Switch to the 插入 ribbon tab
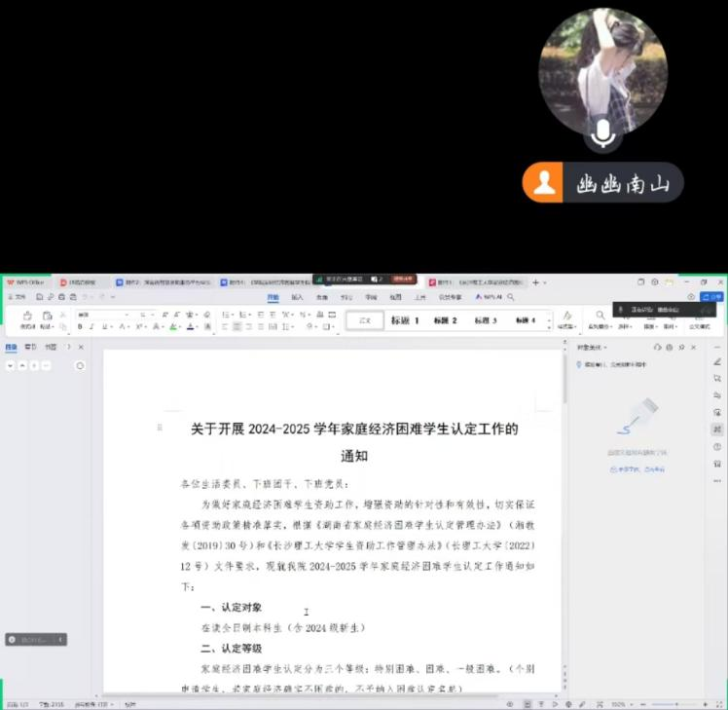Screen dimensions: 728x710 [297, 296]
